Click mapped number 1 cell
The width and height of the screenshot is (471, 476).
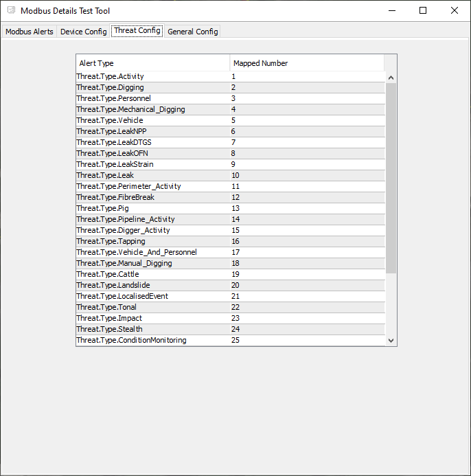(308, 76)
